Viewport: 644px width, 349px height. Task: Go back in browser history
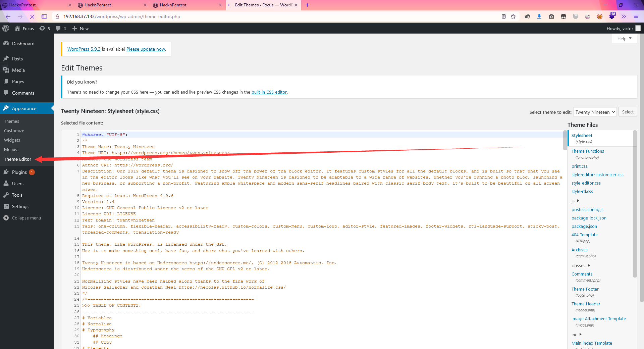click(x=8, y=16)
